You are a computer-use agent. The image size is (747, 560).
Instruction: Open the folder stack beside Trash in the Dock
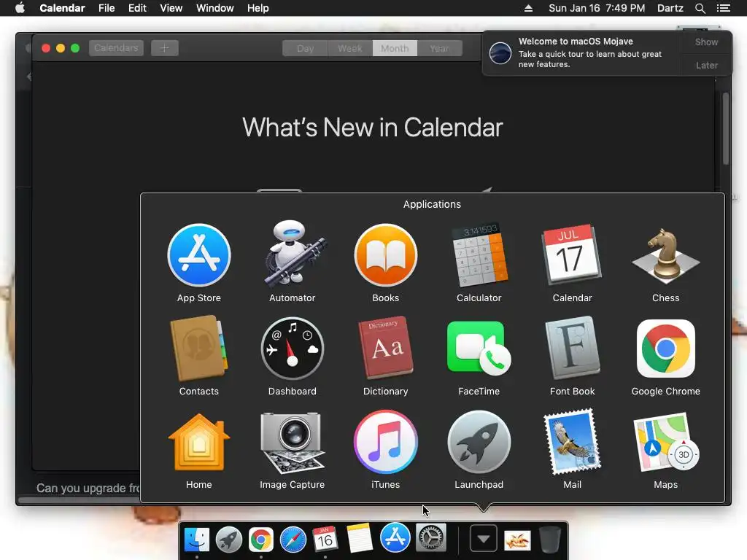click(x=517, y=540)
